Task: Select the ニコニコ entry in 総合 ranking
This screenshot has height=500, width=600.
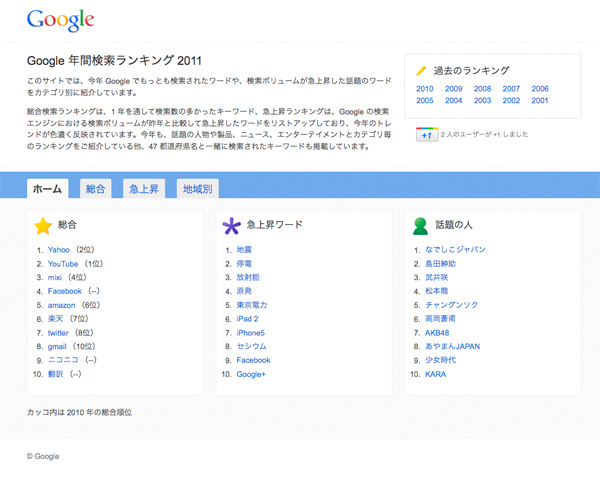Action: point(64,360)
